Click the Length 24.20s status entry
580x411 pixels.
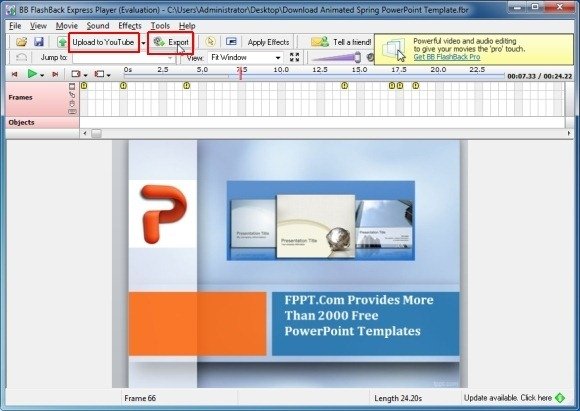[x=398, y=398]
